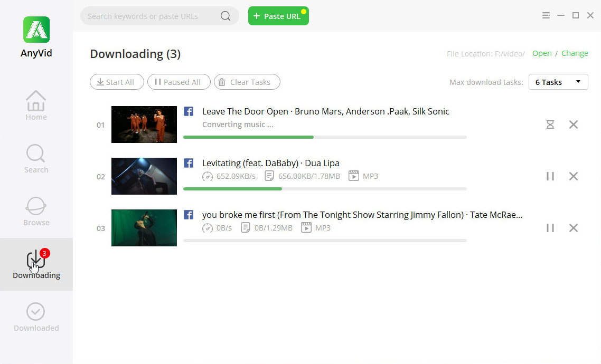
Task: Open the hamburger menu icon
Action: coord(546,15)
